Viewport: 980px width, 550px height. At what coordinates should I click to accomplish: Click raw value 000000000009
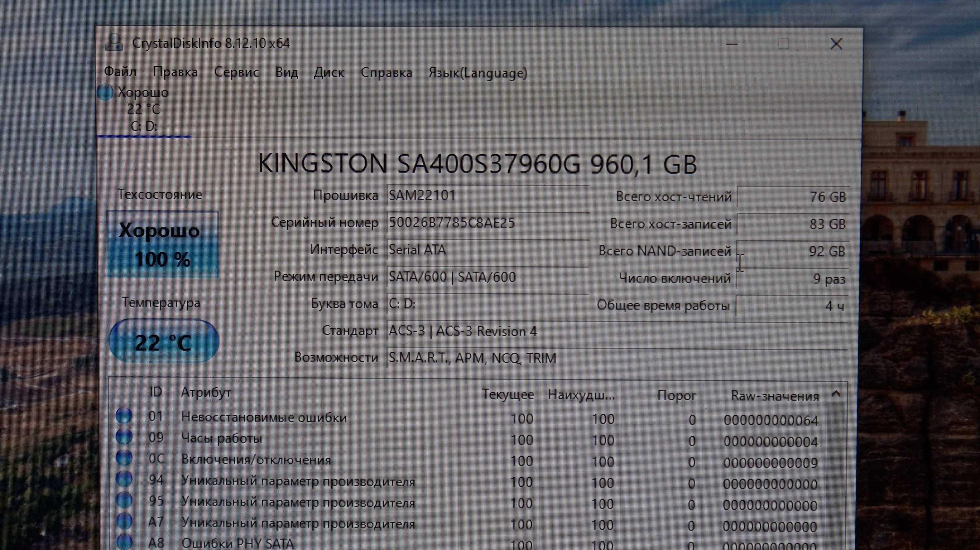[771, 463]
